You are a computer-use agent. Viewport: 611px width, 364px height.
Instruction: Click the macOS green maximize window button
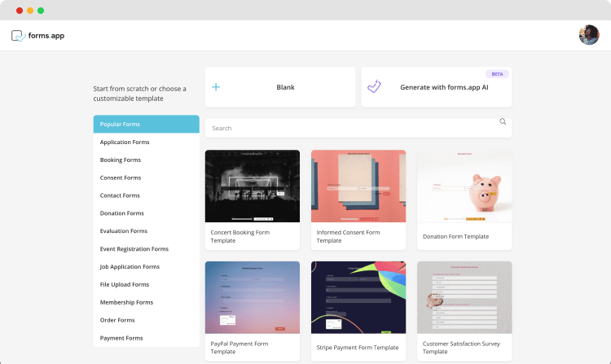[41, 11]
